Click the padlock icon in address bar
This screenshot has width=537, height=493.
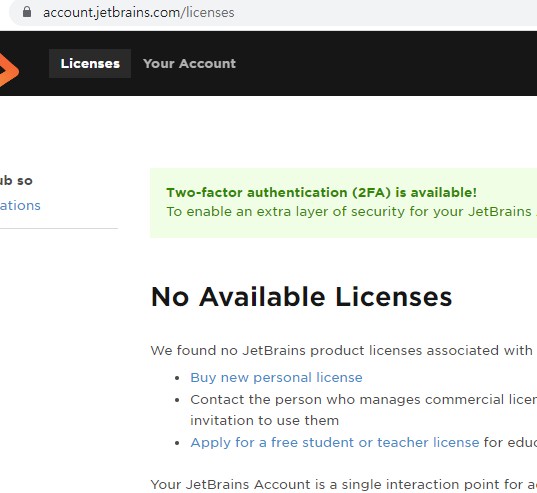tap(27, 12)
